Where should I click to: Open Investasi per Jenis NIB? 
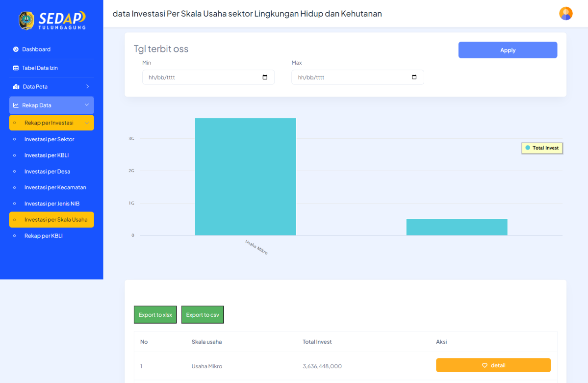(52, 204)
